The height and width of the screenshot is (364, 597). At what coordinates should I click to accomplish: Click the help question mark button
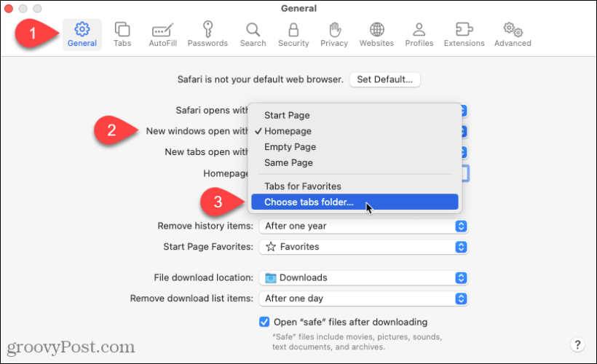click(x=577, y=344)
